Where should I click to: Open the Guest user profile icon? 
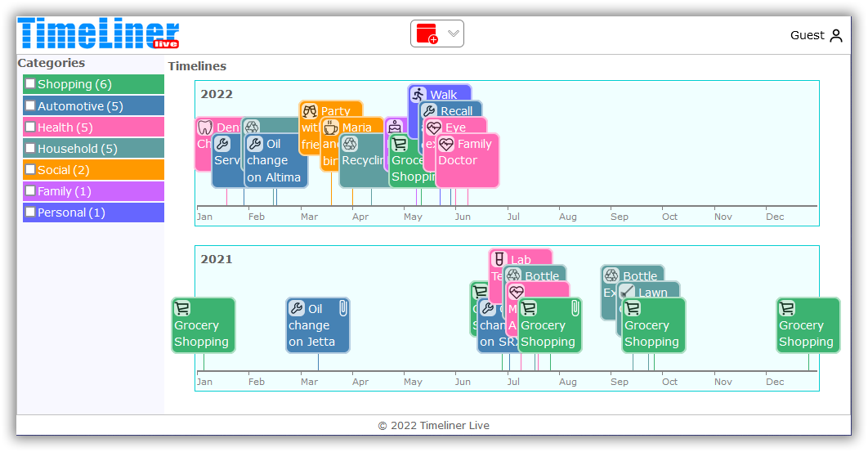[x=836, y=35]
